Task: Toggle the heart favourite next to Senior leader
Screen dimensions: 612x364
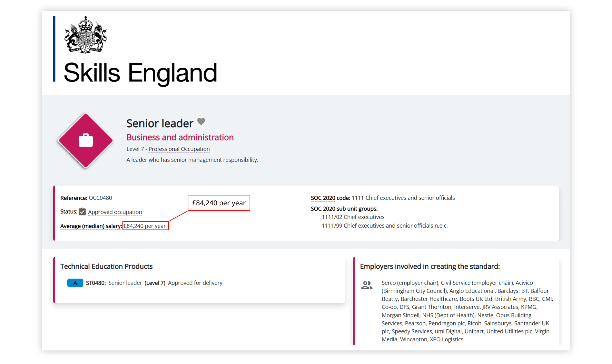Action: coord(201,122)
